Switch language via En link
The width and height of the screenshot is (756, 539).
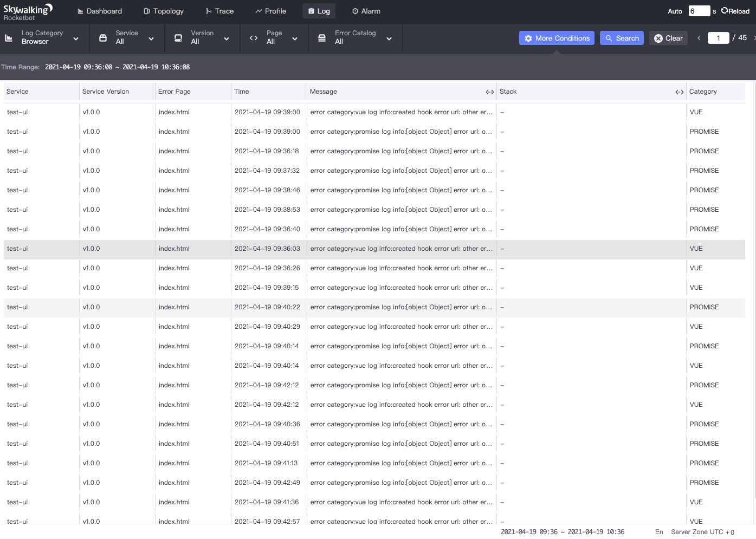659,532
